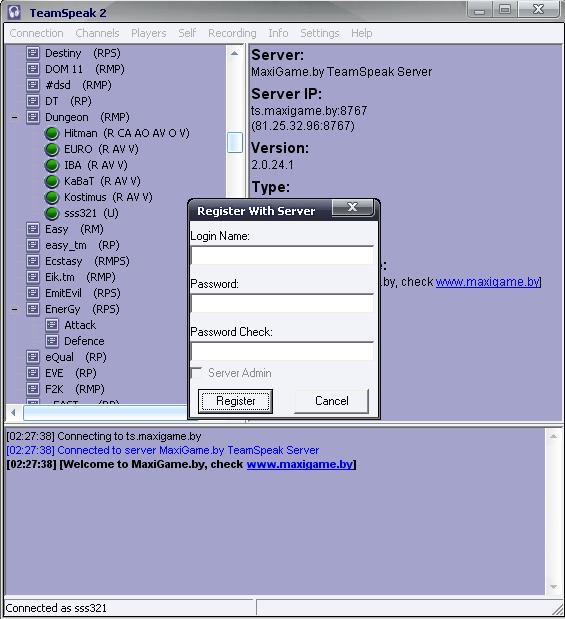Click the TeamSpeak headset title bar icon
Image resolution: width=565 pixels, height=619 pixels.
point(15,12)
